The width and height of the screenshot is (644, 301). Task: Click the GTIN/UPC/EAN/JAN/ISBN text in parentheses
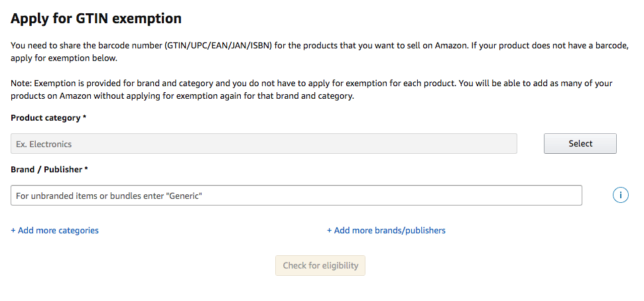pyautogui.click(x=219, y=46)
